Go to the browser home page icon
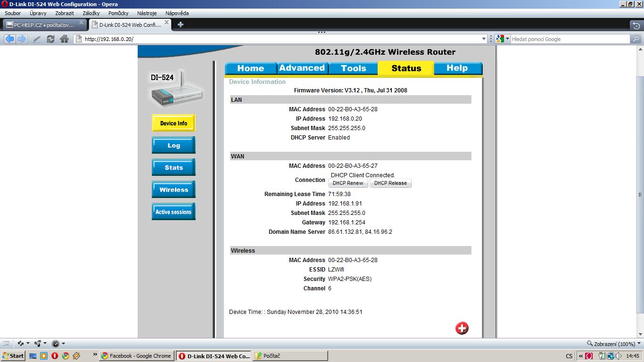644x362 pixels. [x=64, y=39]
